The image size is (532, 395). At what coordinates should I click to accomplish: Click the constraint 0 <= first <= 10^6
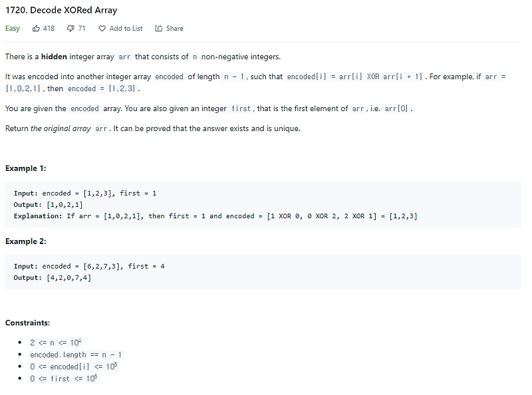point(63,378)
